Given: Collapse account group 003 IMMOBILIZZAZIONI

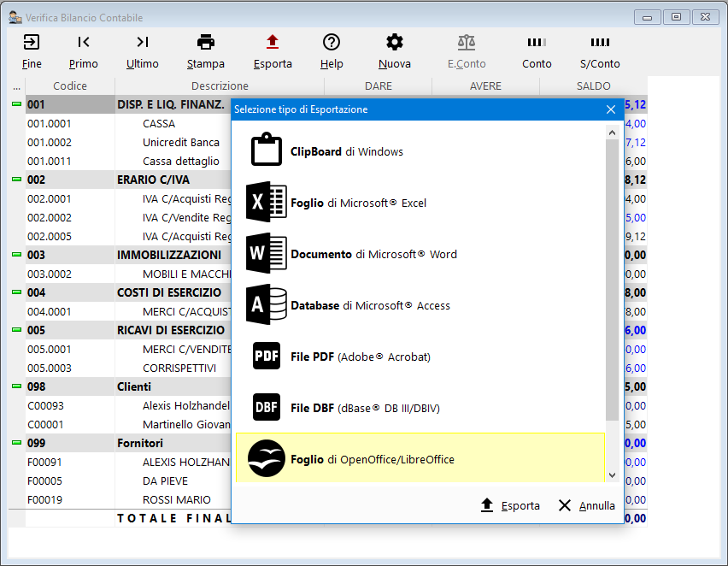Looking at the screenshot, I should coord(16,255).
